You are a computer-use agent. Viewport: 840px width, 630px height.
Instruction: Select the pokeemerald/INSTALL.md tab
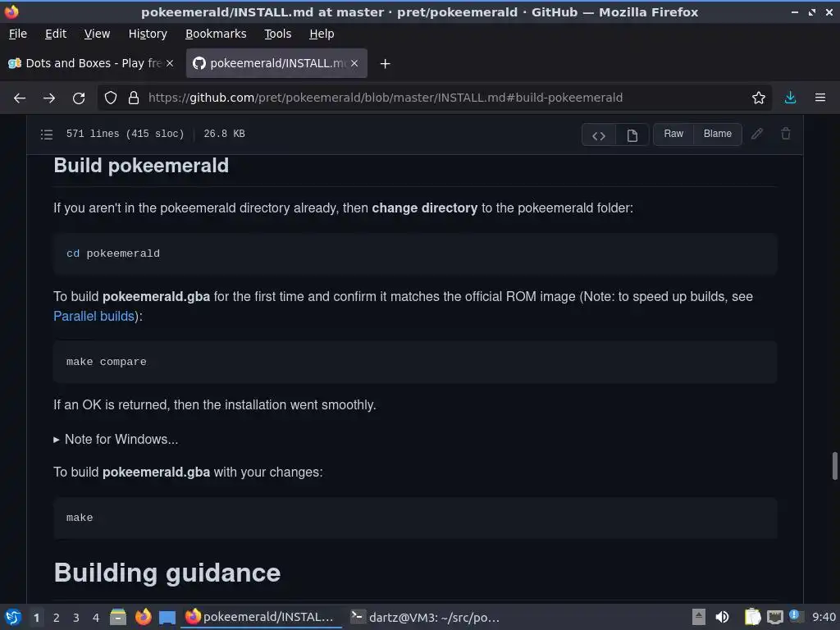click(276, 63)
